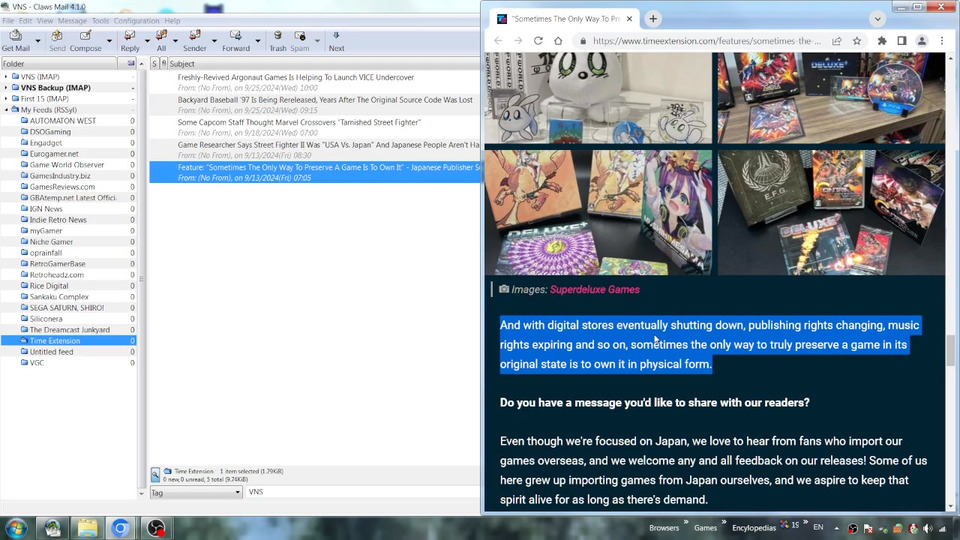Select the Eurogamer.net feed folder

54,154
